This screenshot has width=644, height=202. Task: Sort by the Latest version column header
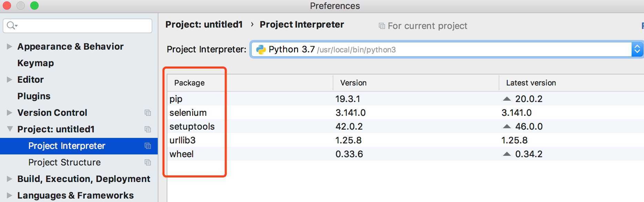point(572,83)
